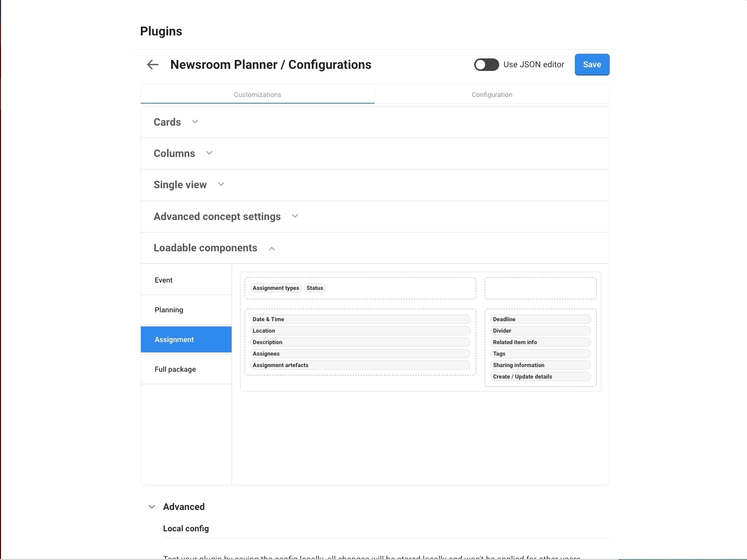Open the Event component list
The width and height of the screenshot is (747, 560).
tap(164, 280)
